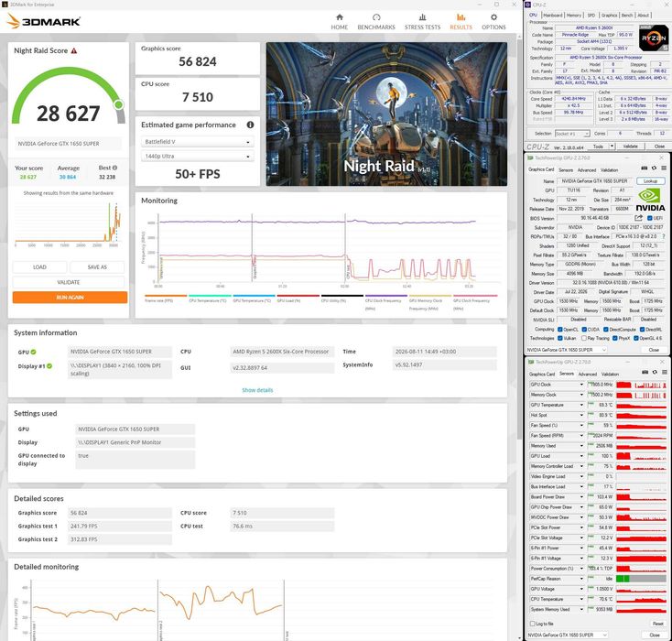Open the Tools dropdown arrow in CPU-Z

[612, 147]
